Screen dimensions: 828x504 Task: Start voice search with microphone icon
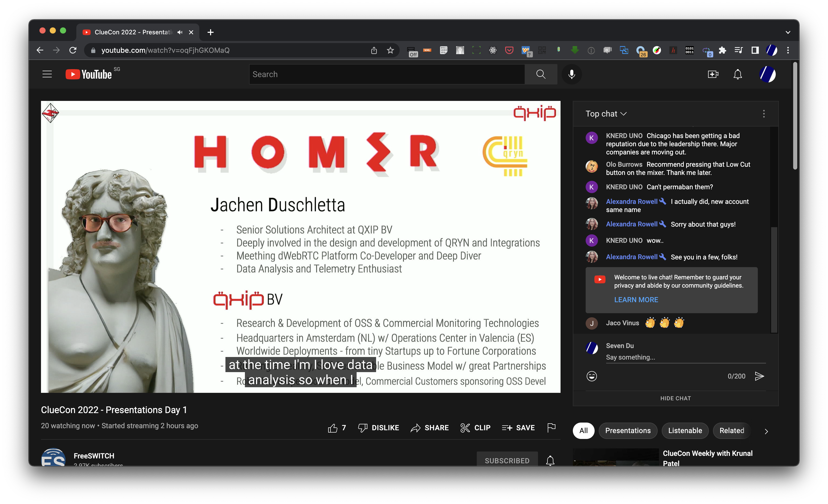pyautogui.click(x=571, y=74)
